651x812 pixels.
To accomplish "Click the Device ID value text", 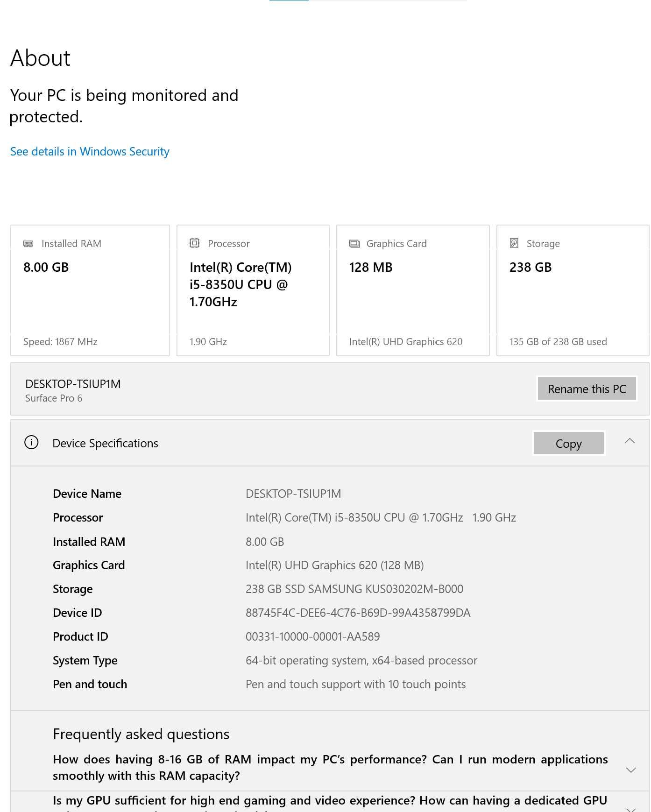I will (358, 613).
